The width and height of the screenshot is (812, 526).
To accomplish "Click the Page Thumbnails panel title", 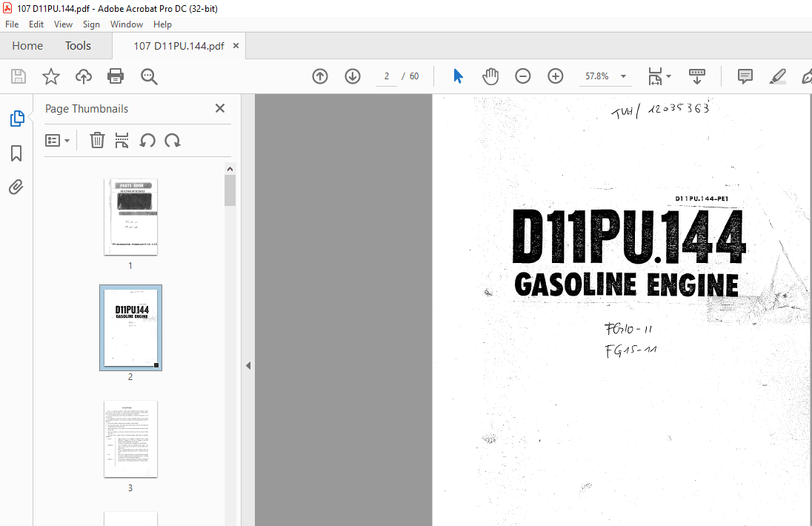I will tap(87, 109).
